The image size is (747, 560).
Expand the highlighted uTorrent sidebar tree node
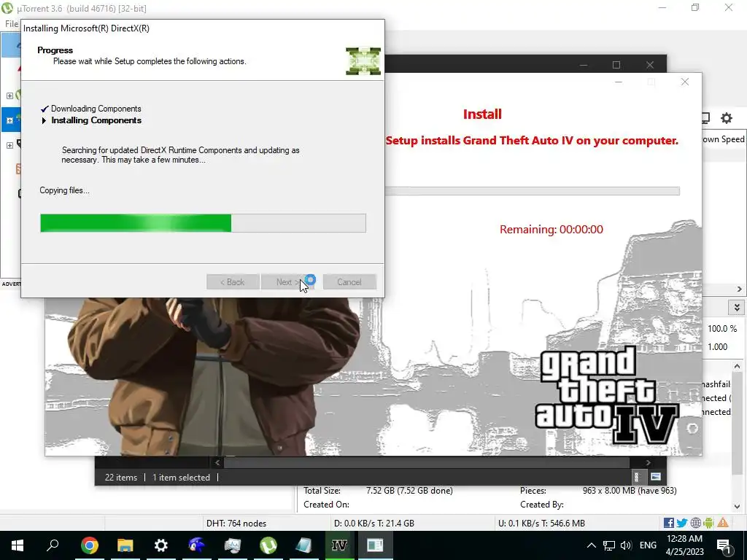click(9, 120)
